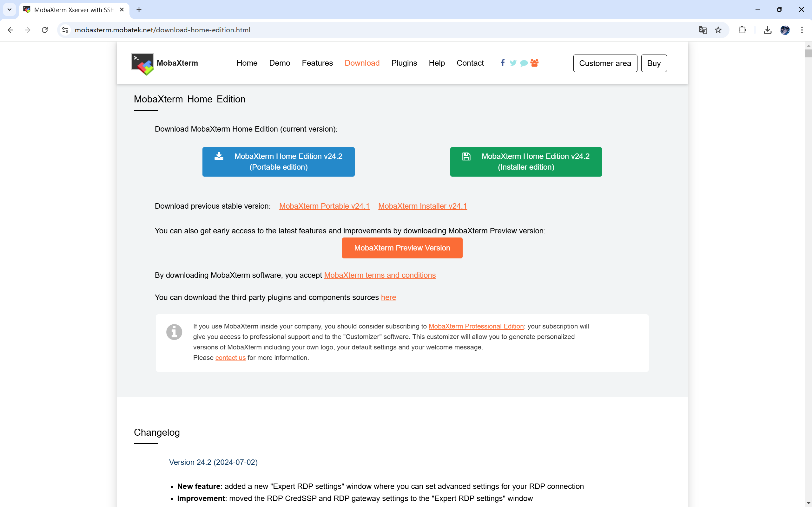The image size is (812, 507).
Task: Click the 'Version 24.2 (2024-07-02)' heading
Action: 213,462
